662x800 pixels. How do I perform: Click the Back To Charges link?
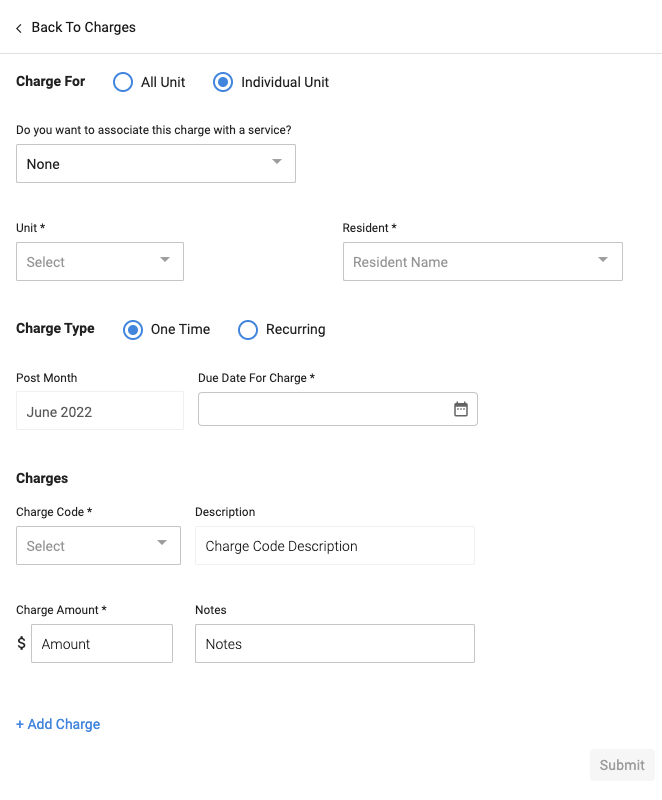pos(83,28)
